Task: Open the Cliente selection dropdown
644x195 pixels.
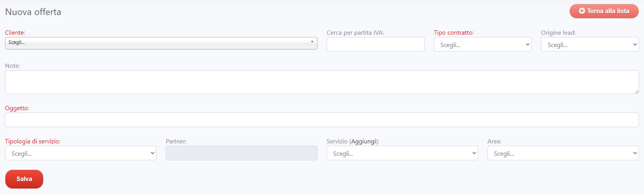Action: coord(161,43)
